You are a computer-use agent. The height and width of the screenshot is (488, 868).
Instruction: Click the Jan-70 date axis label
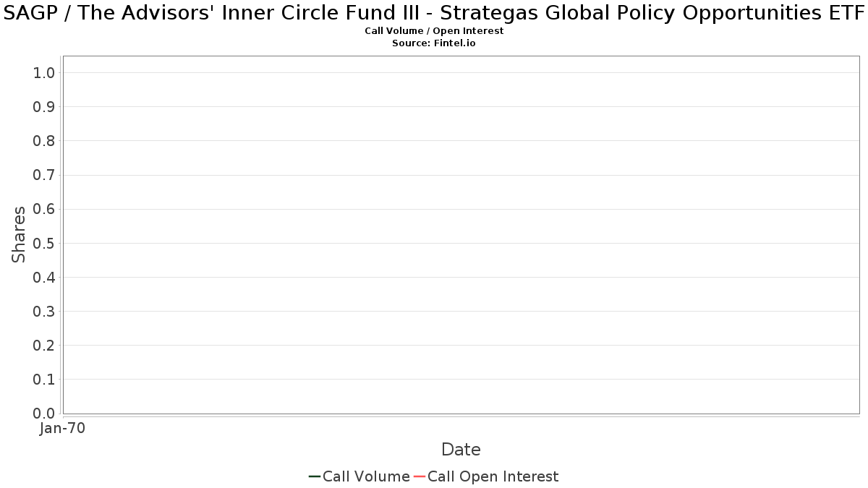[x=63, y=429]
